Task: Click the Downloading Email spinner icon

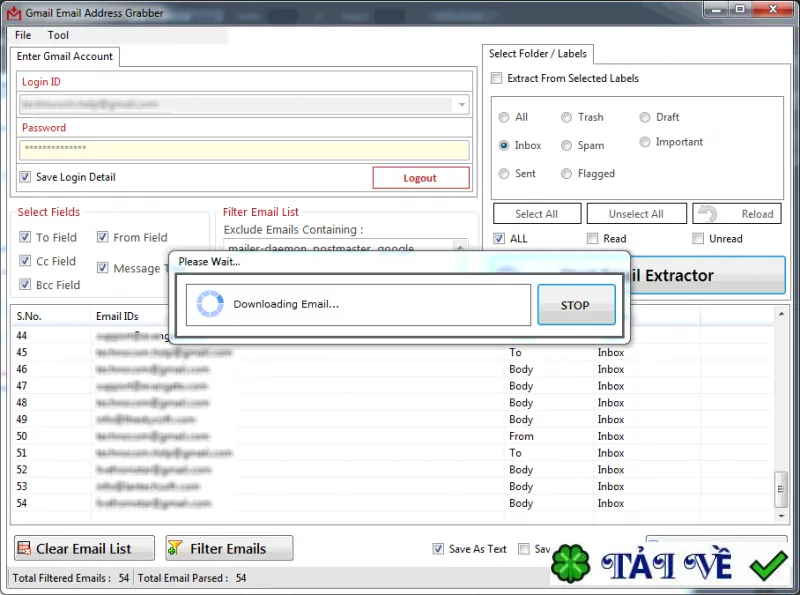Action: 210,304
